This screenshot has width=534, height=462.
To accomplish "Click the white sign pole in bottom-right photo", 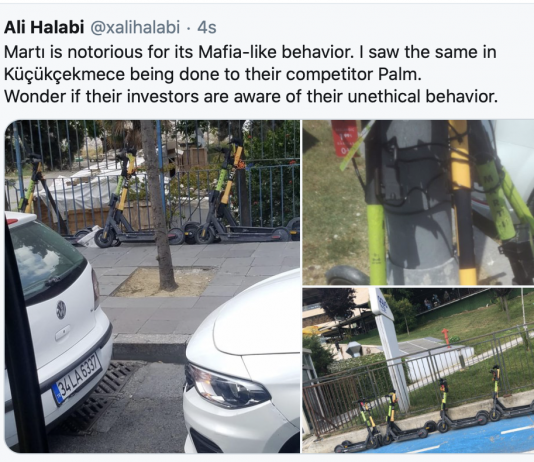I will coord(390,347).
